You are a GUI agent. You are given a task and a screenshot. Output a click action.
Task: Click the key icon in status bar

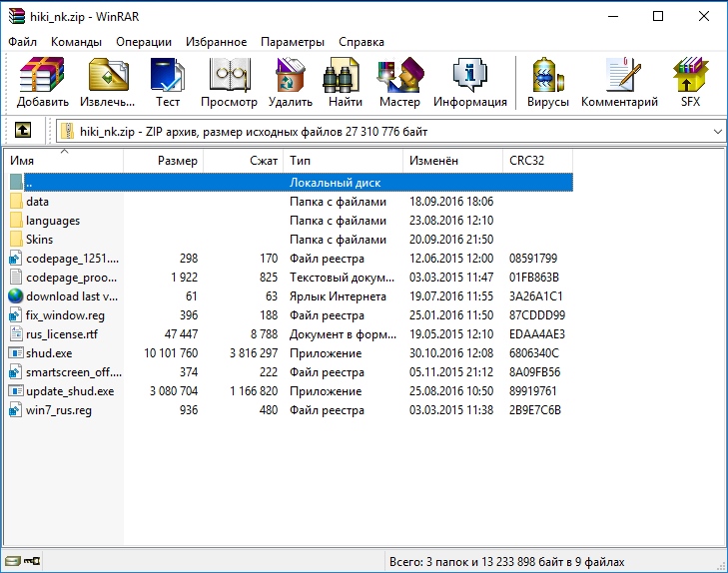(32, 562)
